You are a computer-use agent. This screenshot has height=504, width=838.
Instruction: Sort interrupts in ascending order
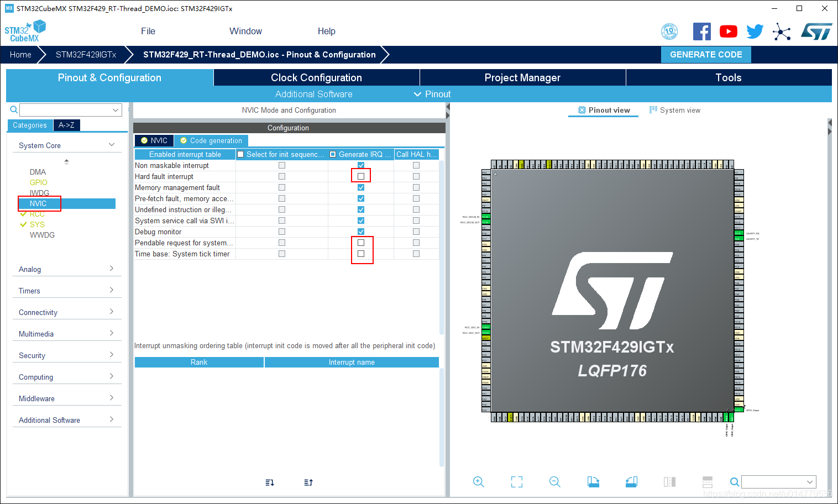[270, 482]
